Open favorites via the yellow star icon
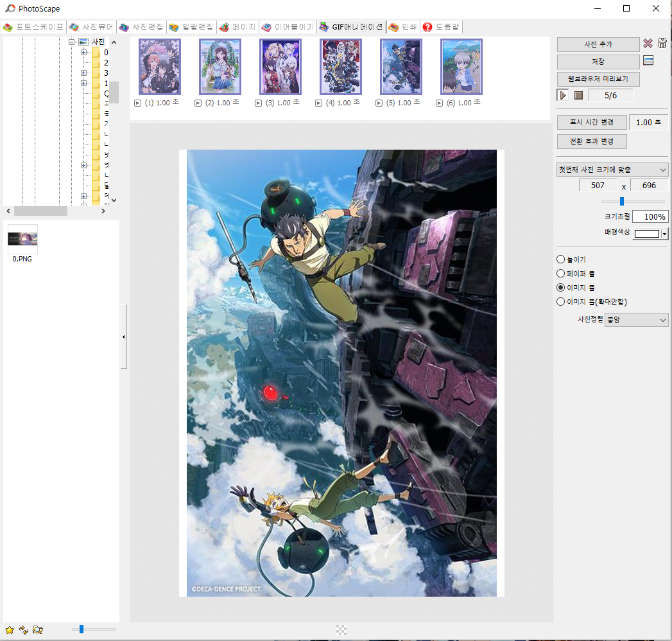Image resolution: width=672 pixels, height=641 pixels. [10, 630]
